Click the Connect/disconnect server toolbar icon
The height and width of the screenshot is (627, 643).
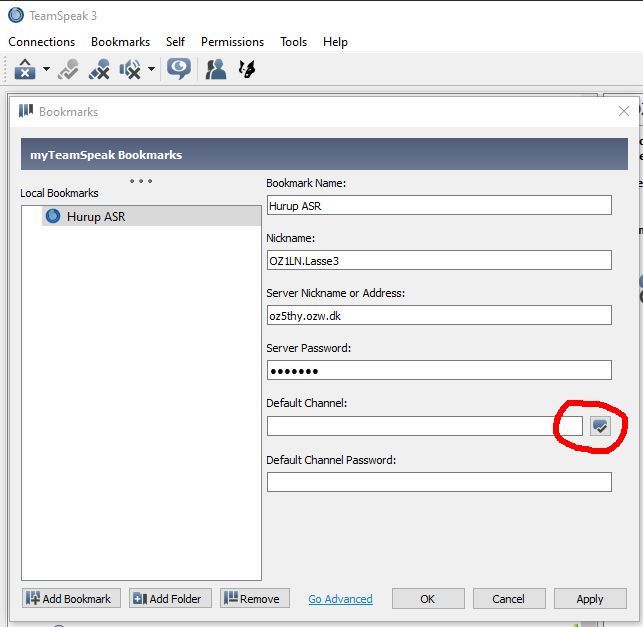tap(25, 69)
